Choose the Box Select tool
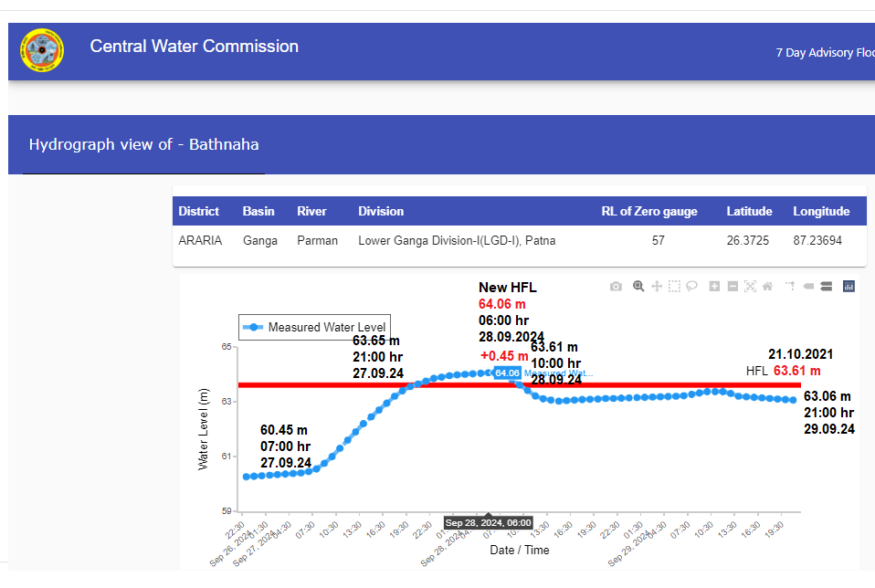This screenshot has height=588, width=875. click(x=674, y=287)
